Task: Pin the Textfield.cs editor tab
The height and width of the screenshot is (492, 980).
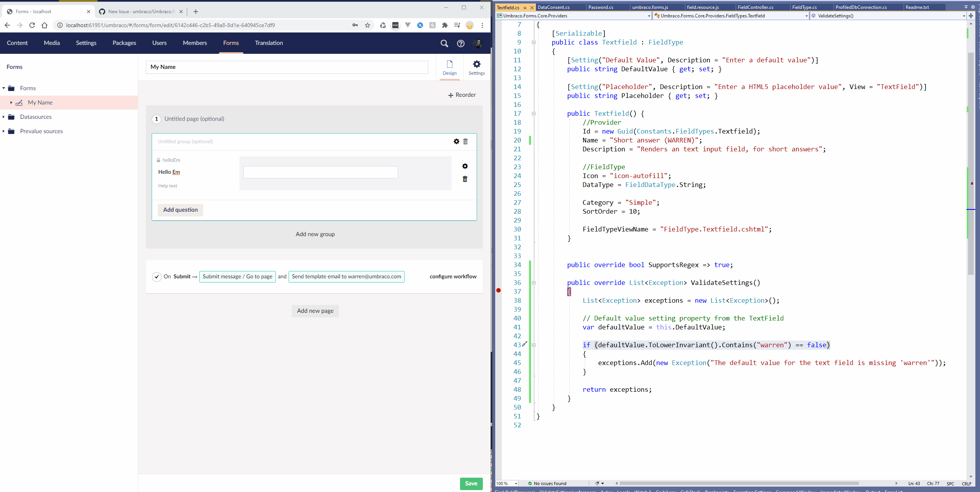Action: (525, 7)
